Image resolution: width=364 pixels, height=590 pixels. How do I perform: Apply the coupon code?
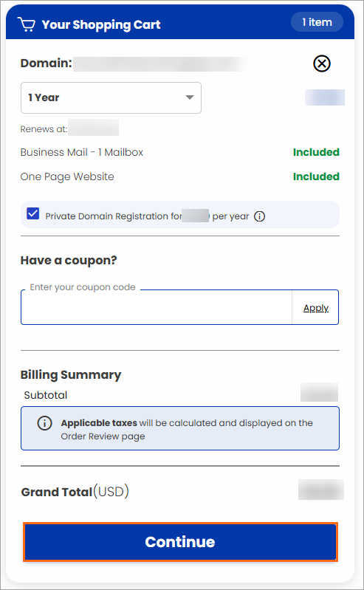(316, 308)
